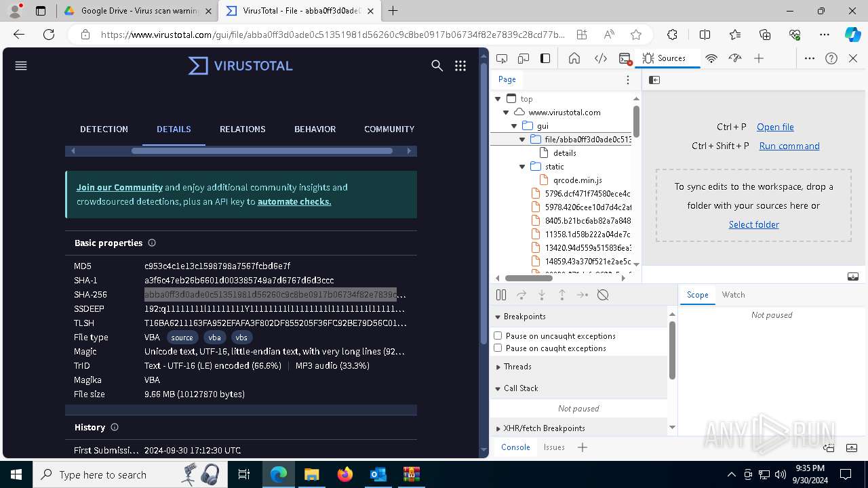Viewport: 868px width, 488px height.
Task: Click the automate checks link
Action: coord(294,201)
